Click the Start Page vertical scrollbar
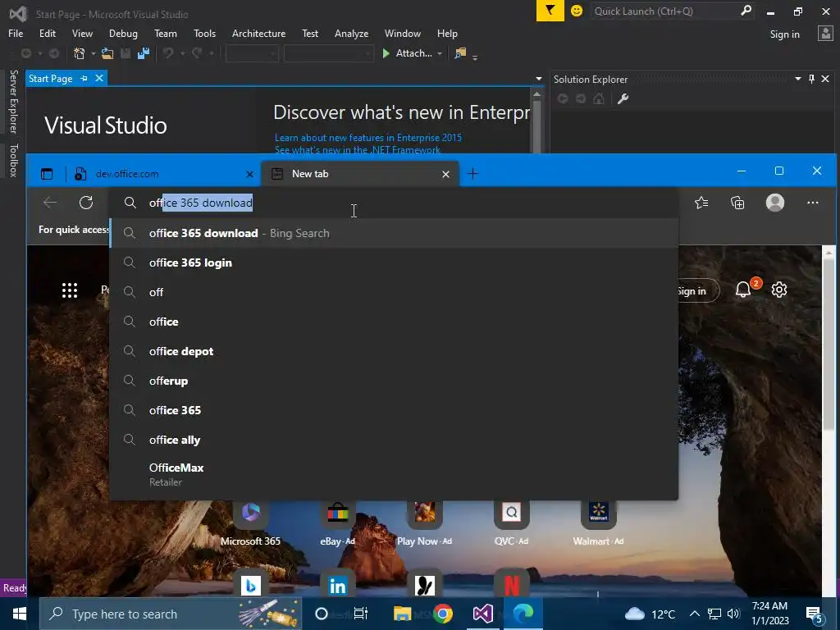This screenshot has height=630, width=840. (536, 121)
